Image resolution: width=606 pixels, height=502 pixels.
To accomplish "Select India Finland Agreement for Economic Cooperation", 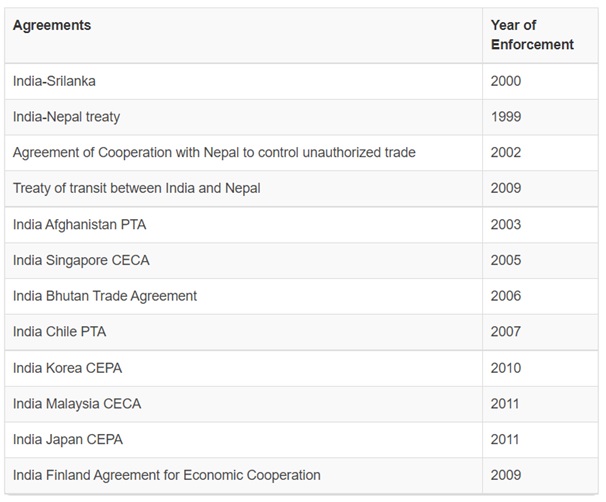I will [167, 475].
